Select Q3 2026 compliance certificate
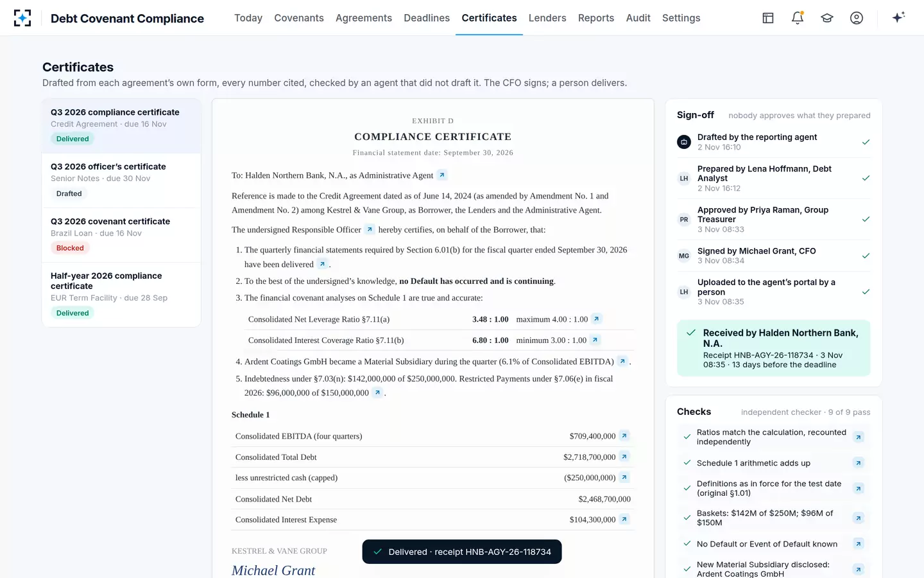The width and height of the screenshot is (924, 578). (121, 126)
